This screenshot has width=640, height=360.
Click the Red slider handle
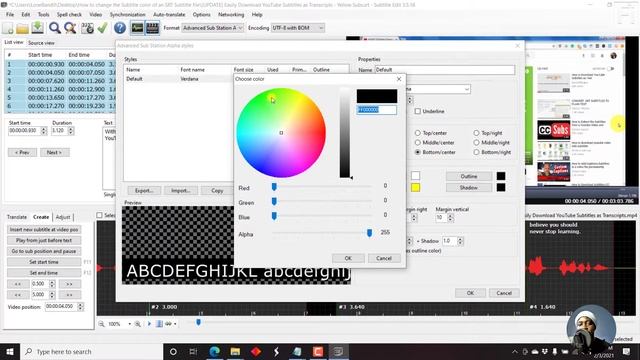[x=274, y=187]
